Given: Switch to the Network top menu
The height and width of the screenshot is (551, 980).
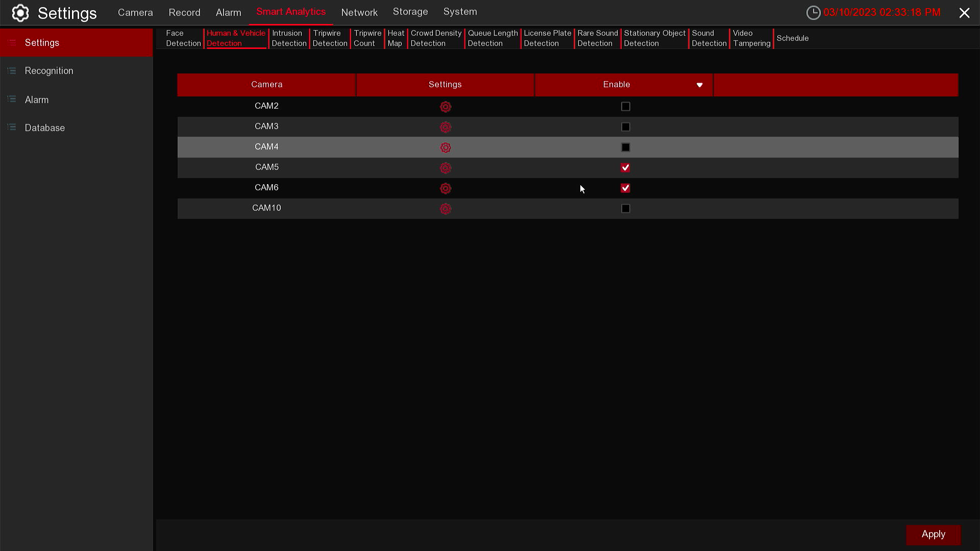Looking at the screenshot, I should 359,12.
